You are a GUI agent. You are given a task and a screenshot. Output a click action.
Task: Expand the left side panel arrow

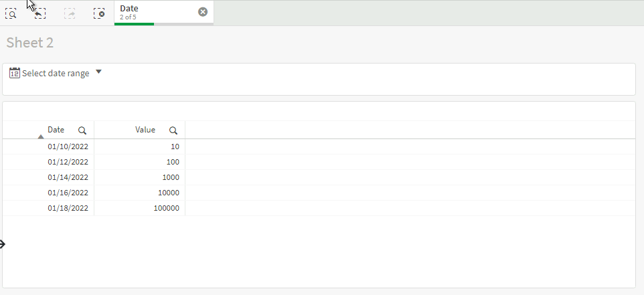tap(3, 244)
